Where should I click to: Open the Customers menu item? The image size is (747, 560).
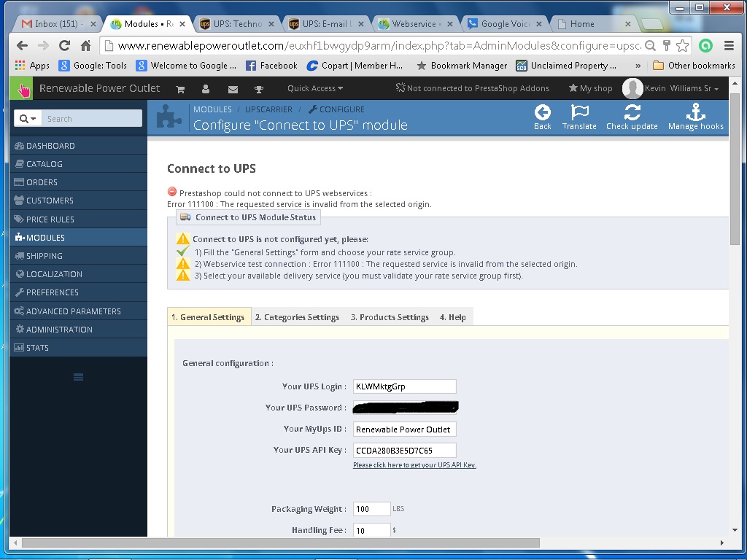(x=78, y=201)
